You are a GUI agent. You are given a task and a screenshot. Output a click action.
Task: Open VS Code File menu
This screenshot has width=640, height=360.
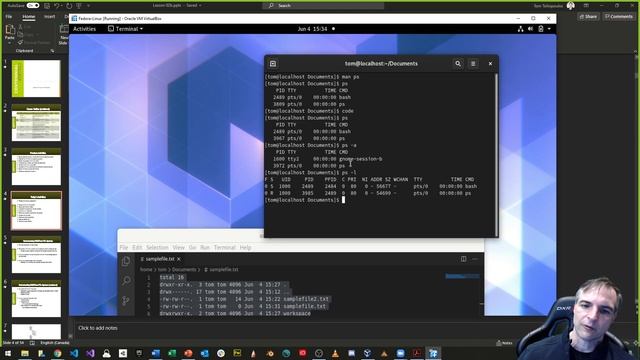click(x=124, y=247)
